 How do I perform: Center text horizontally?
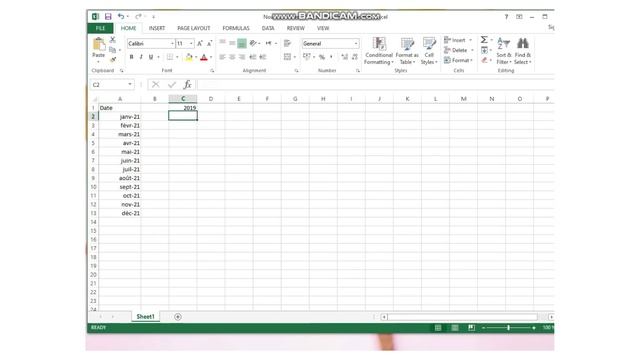232,57
